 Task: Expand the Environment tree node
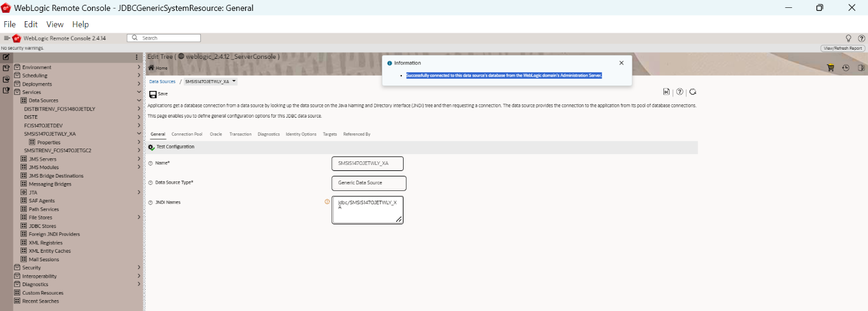click(139, 67)
